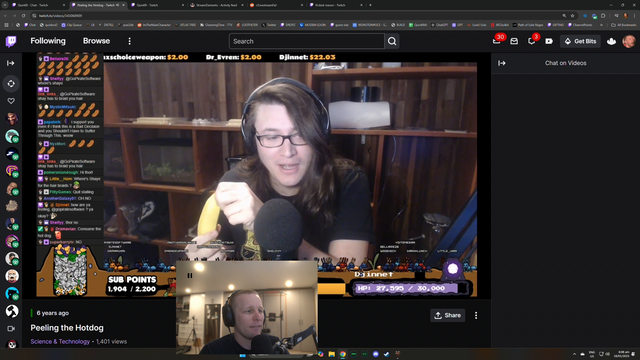
Task: Open the Browse page
Action: pos(96,41)
